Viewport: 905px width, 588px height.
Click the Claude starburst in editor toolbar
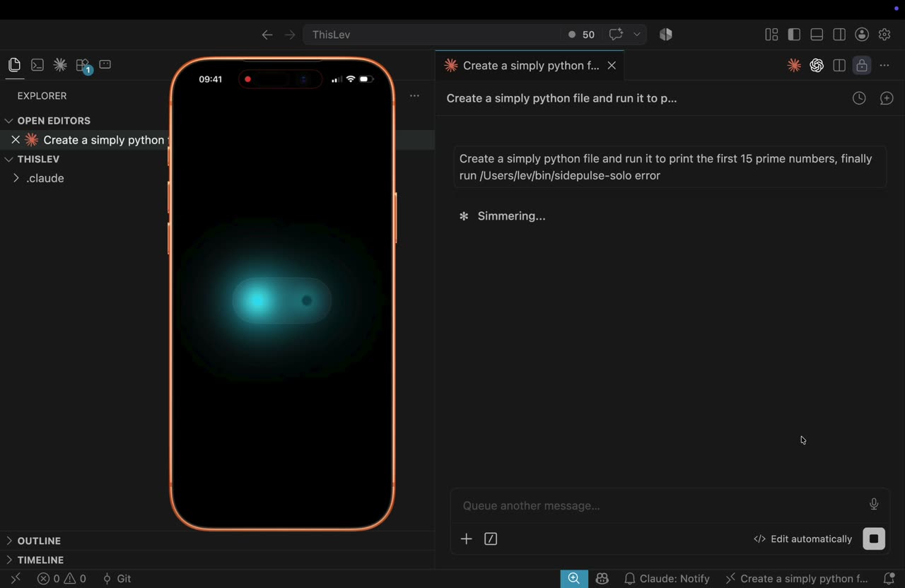[794, 66]
